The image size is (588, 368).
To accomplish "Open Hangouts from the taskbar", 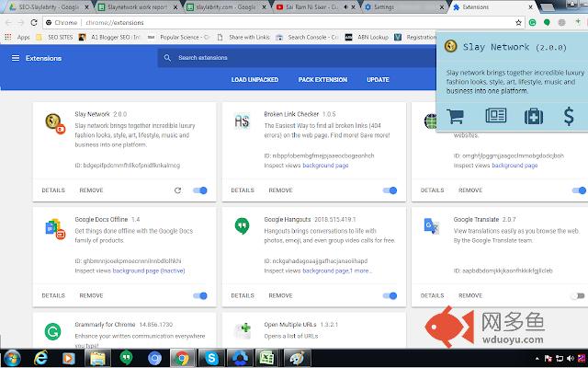I will point(127,358).
